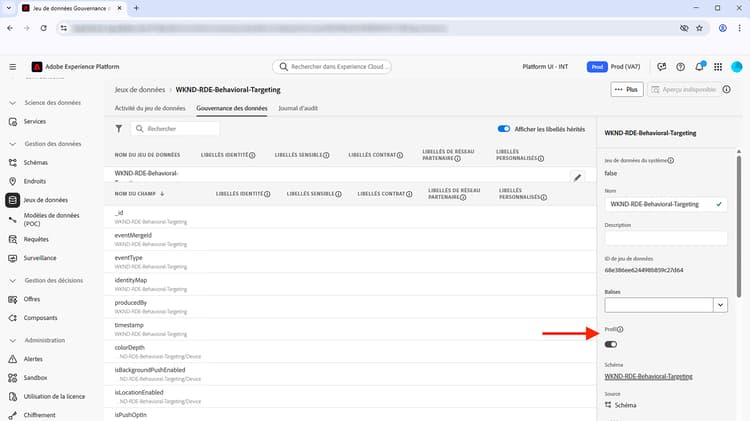Open Schémas in the sidebar

[x=35, y=163]
